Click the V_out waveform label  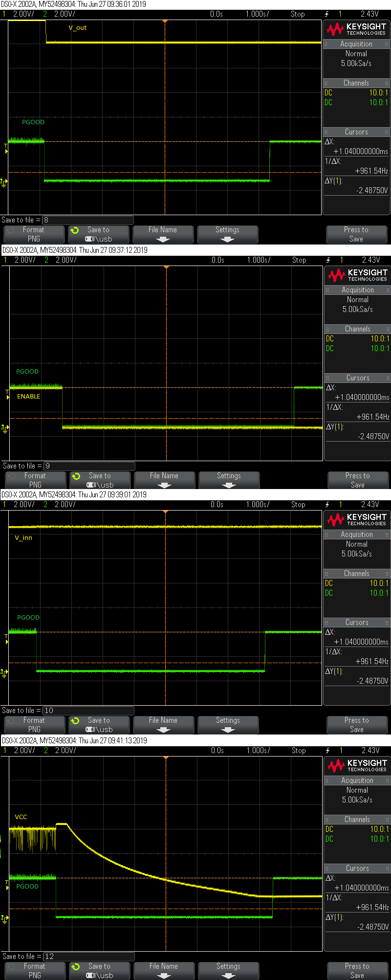(78, 28)
